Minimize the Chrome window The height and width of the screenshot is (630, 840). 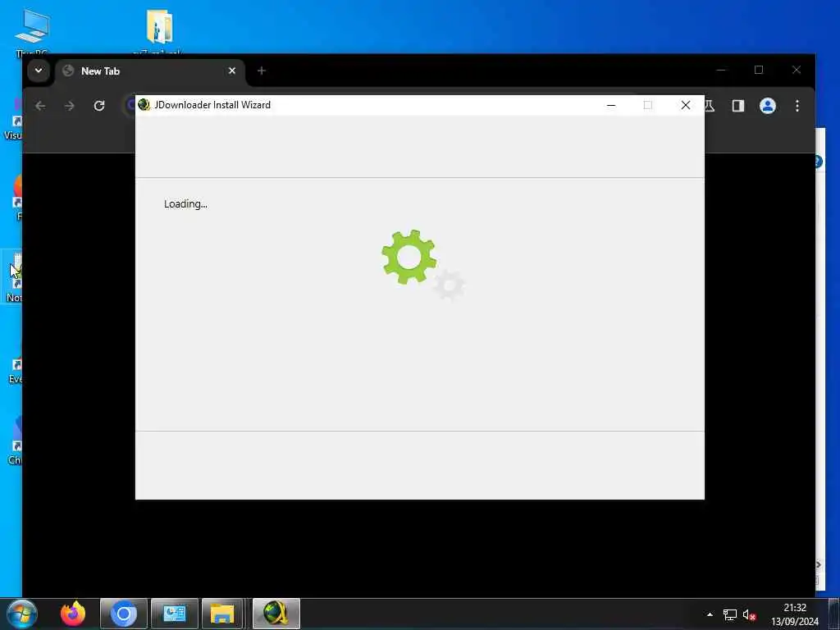tap(721, 71)
